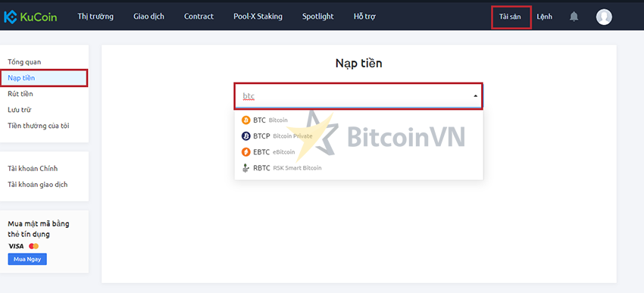This screenshot has height=293, width=644.
Task: Click the Mastercard logo
Action: 33,246
